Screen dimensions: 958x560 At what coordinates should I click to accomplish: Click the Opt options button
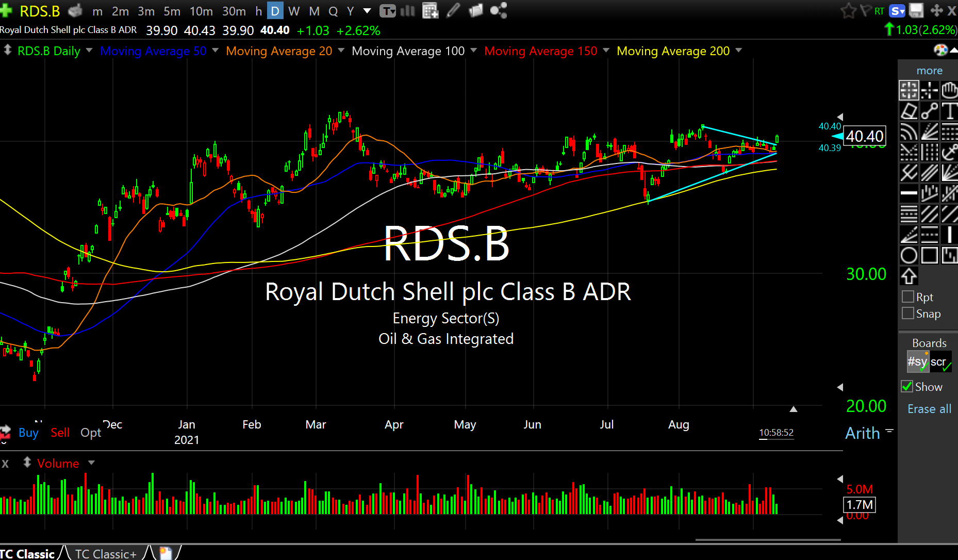tap(91, 433)
